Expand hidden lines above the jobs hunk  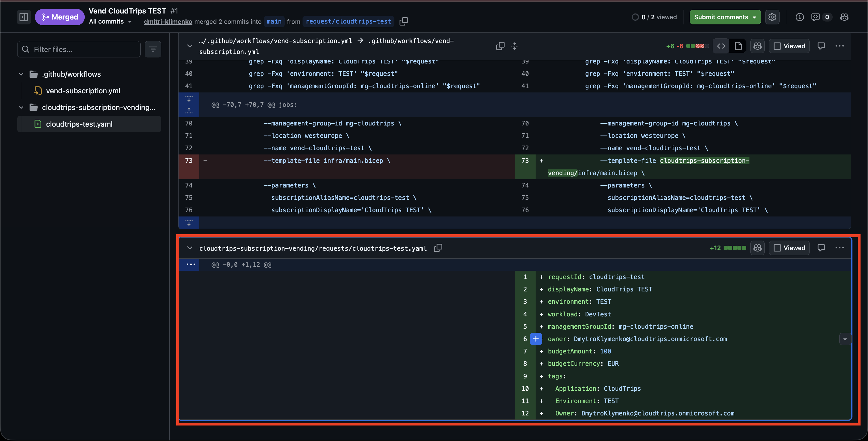click(x=189, y=98)
